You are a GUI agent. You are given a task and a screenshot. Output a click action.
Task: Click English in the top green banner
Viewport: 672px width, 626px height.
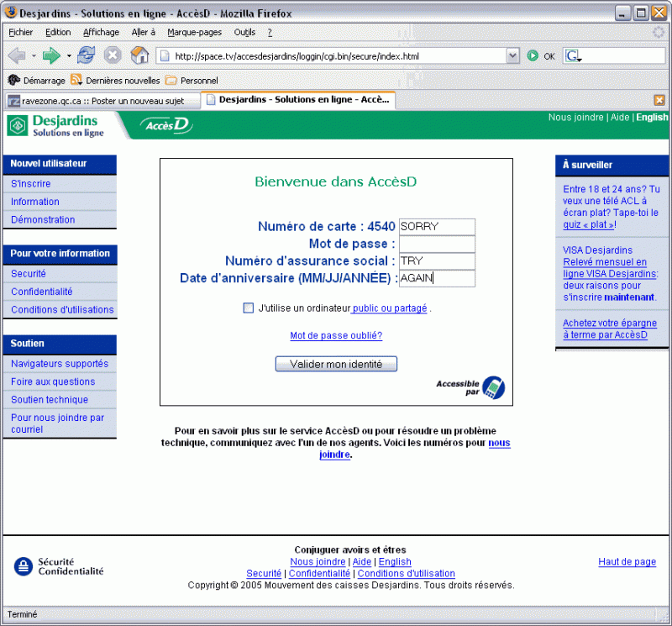652,117
